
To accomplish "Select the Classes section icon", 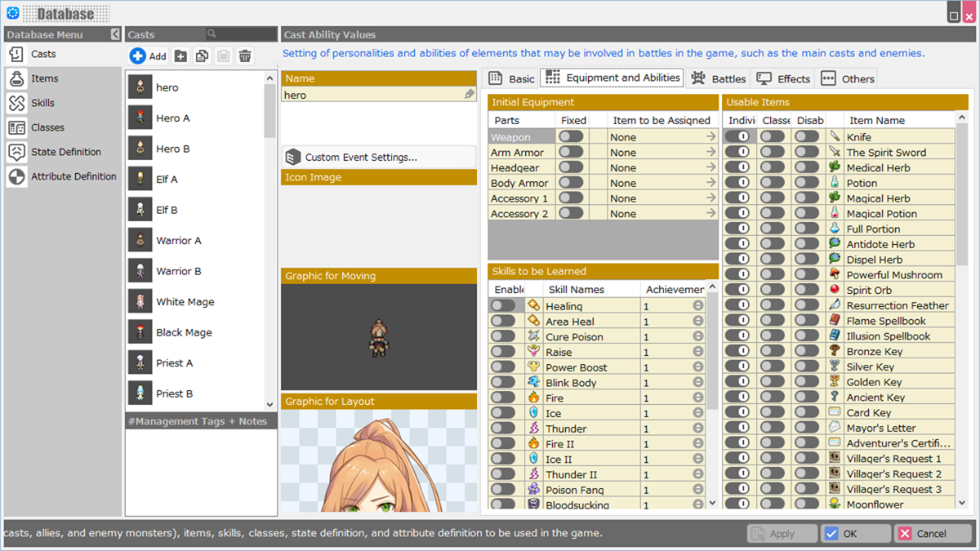I will click(x=17, y=127).
